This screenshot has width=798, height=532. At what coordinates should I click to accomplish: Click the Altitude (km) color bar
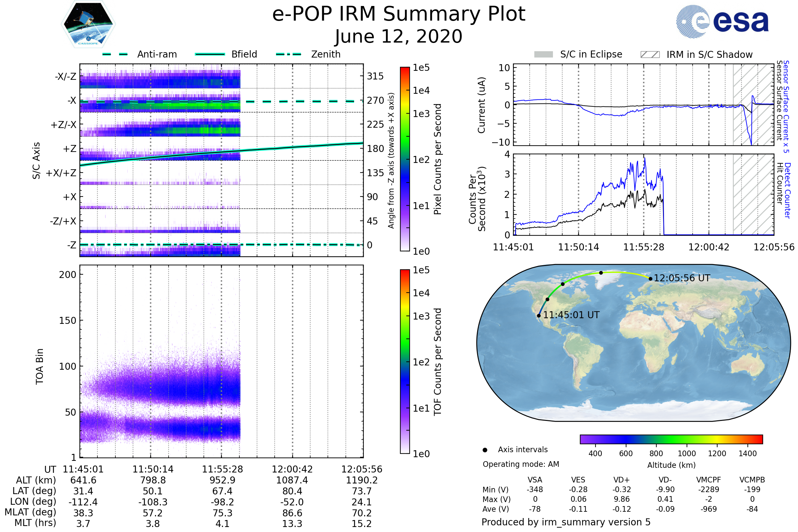(671, 439)
